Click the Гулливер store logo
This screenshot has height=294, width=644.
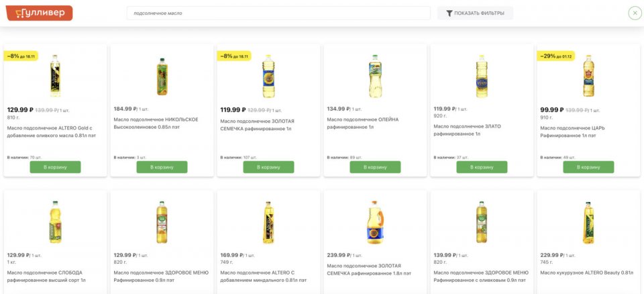(x=40, y=13)
